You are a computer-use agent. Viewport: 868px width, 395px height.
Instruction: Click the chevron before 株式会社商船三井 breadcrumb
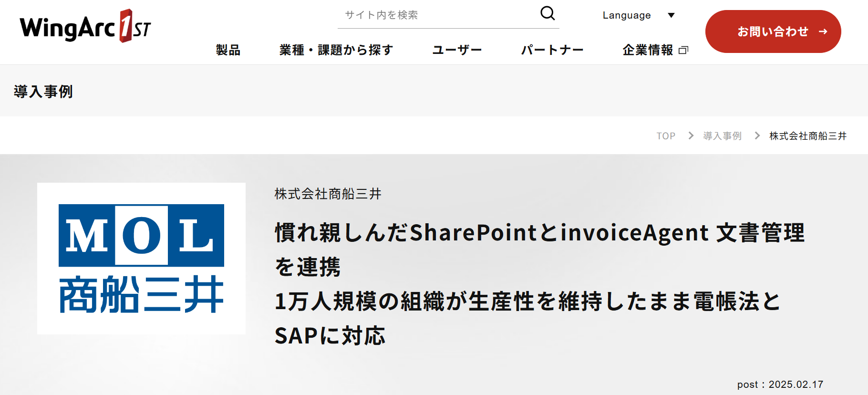point(757,136)
